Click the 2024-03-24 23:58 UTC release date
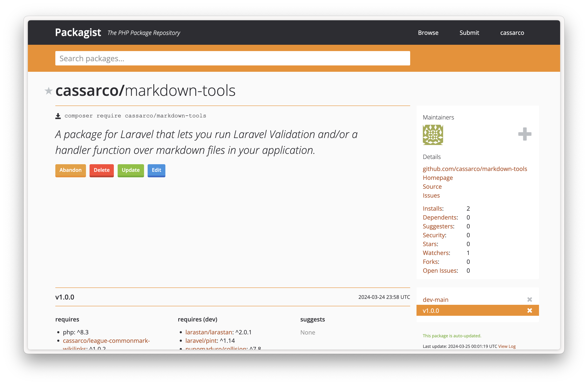Screen dimensions: 588x385 click(x=384, y=297)
